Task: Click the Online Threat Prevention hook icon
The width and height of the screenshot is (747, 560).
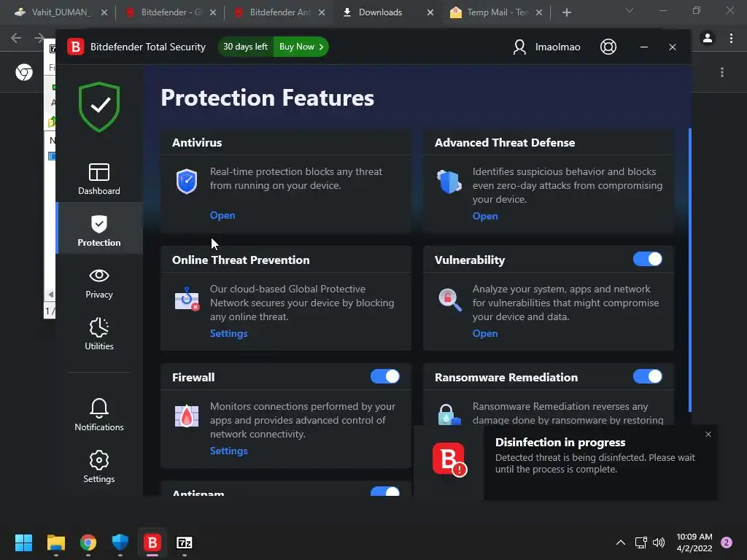Action: click(187, 298)
